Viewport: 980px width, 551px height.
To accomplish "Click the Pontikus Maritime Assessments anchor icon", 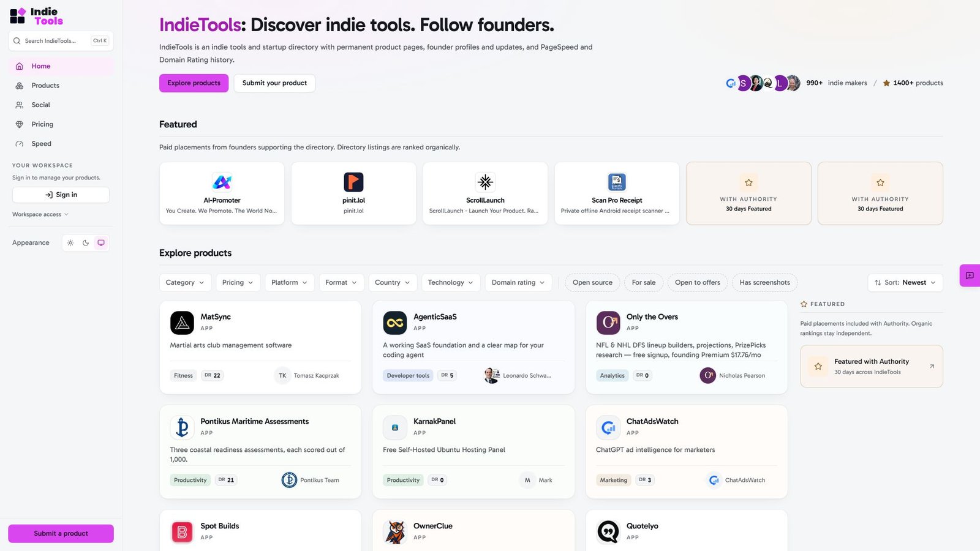I will [182, 427].
